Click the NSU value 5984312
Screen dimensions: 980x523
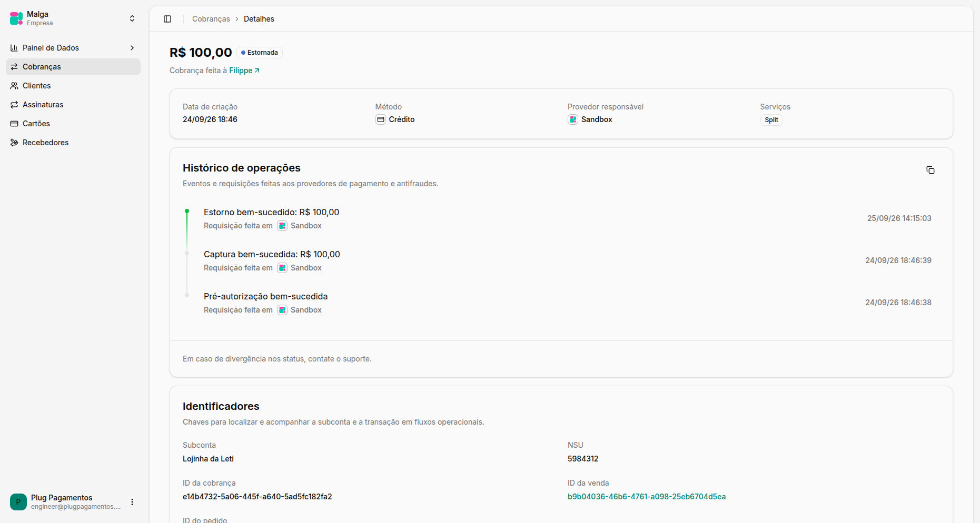coord(583,459)
